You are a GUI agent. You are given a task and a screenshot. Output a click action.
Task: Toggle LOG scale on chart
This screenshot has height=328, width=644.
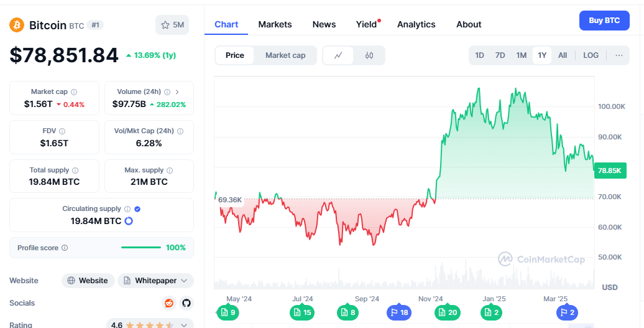591,55
